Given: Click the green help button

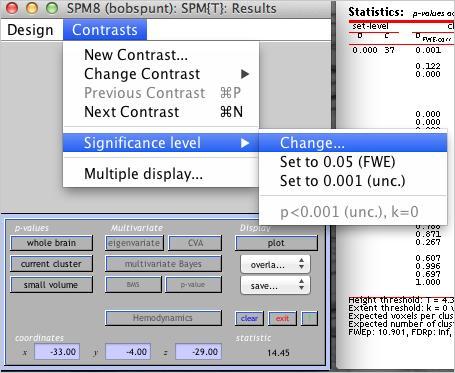Looking at the screenshot, I should click(310, 319).
